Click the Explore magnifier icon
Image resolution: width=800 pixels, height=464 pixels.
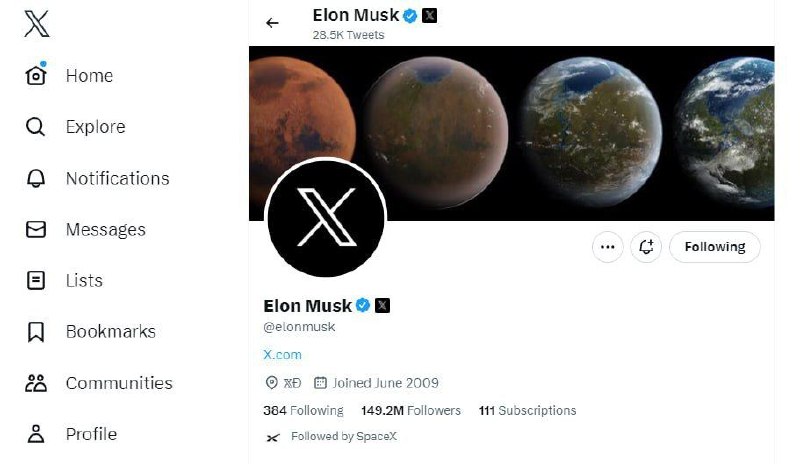coord(36,127)
